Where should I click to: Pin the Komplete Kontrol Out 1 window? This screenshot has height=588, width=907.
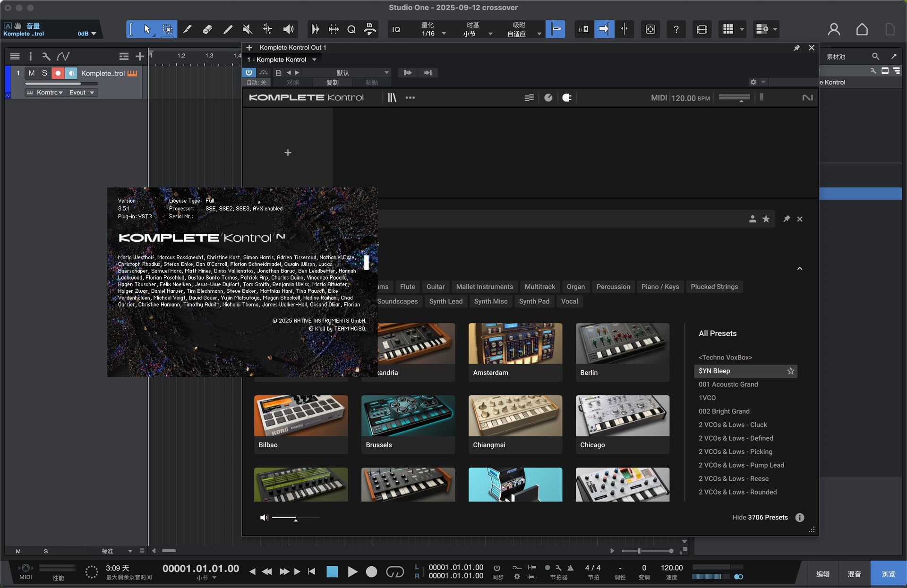point(796,48)
